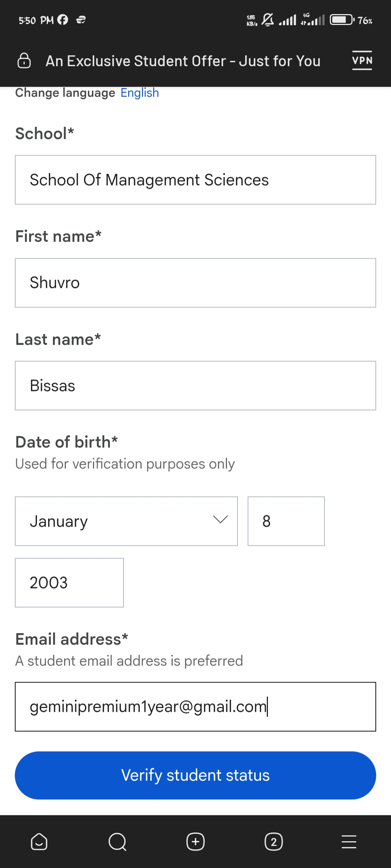Click the First name field with Shuvro

point(195,283)
